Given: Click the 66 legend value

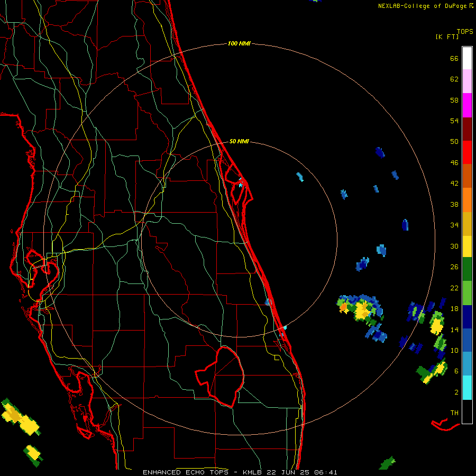Looking at the screenshot, I should click(x=454, y=59).
